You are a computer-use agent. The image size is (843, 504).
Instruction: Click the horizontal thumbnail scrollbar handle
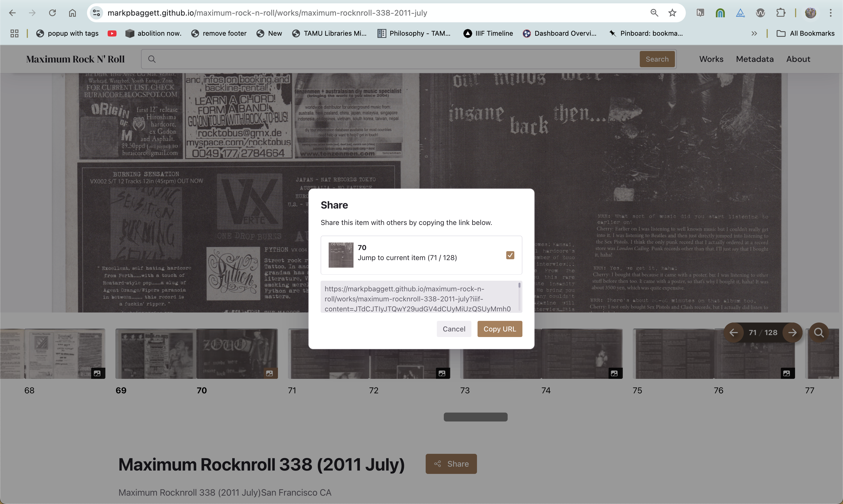475,417
